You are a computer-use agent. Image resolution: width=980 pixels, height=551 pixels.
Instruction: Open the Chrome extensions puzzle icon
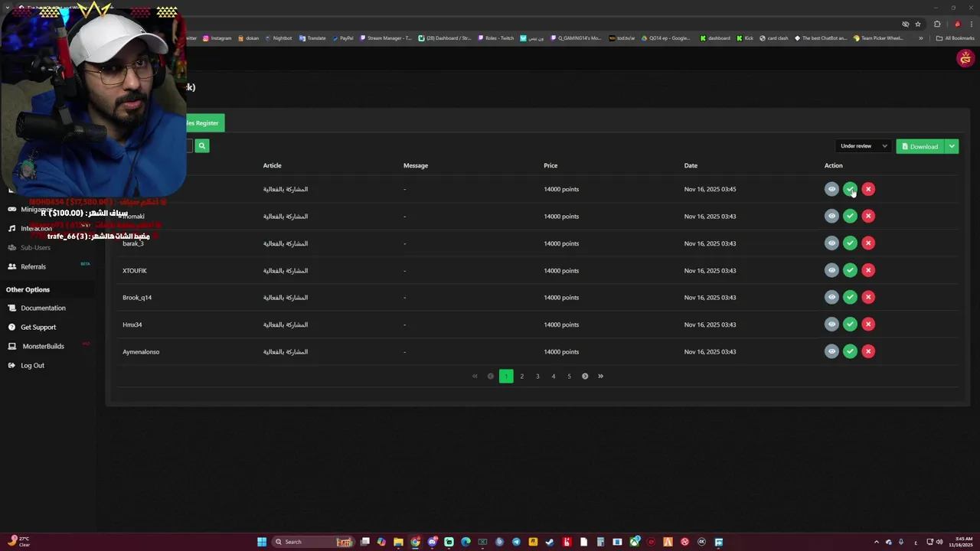(937, 24)
